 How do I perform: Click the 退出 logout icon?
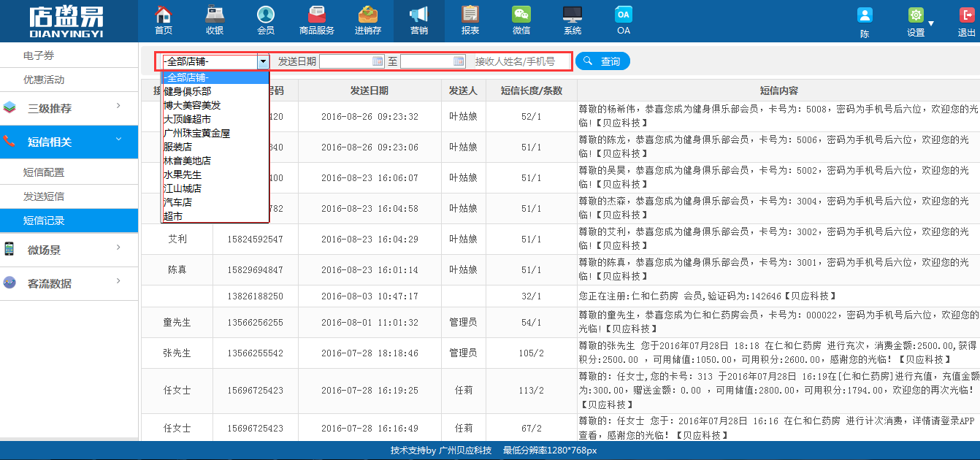click(x=967, y=15)
